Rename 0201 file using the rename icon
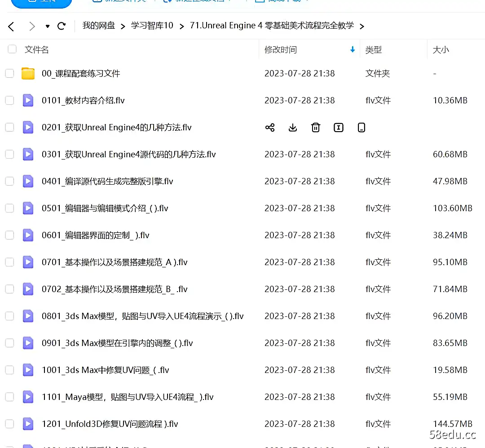Image resolution: width=485 pixels, height=448 pixels. click(x=339, y=128)
